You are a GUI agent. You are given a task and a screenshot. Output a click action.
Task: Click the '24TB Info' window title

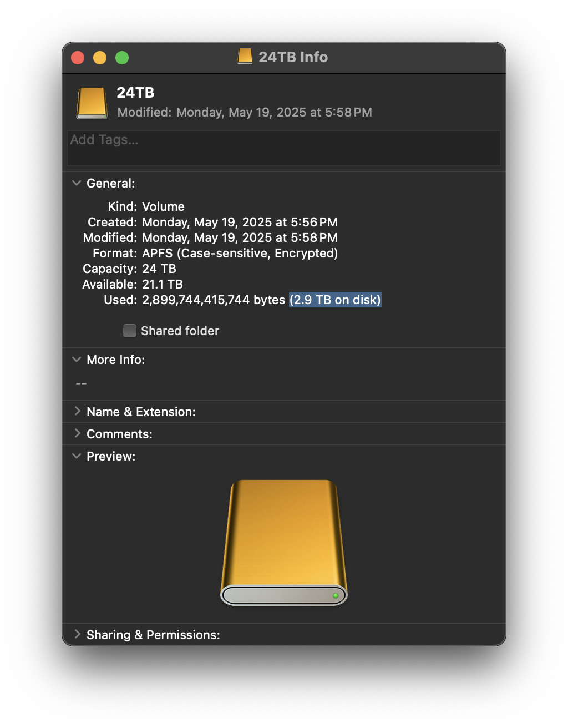(x=293, y=57)
